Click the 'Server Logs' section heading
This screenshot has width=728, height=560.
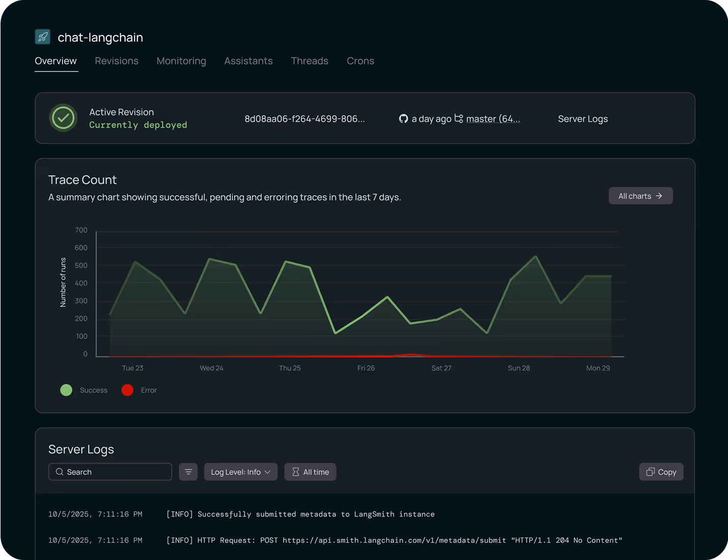coord(81,449)
